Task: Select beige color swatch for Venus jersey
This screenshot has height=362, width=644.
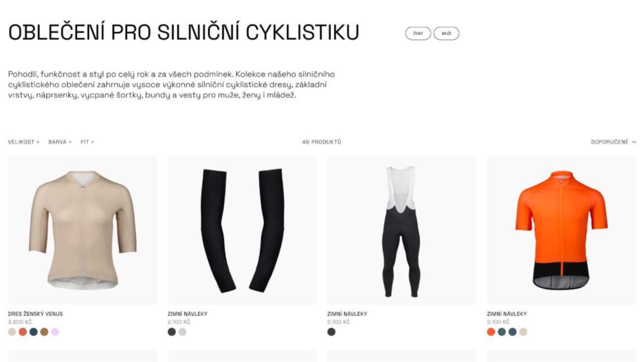Action: [12, 332]
